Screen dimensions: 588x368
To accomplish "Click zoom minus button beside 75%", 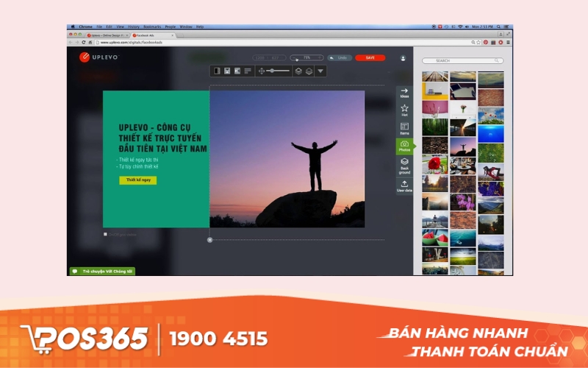I will 295,58.
